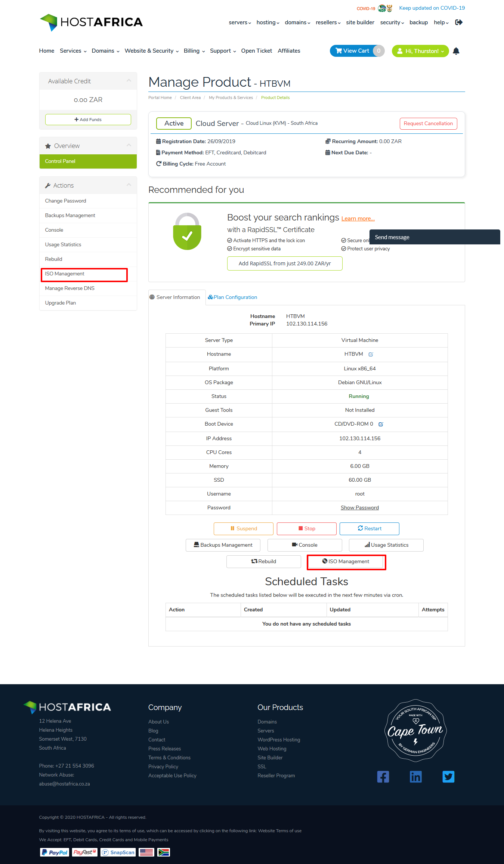Open the hosting dropdown menu

coord(268,22)
